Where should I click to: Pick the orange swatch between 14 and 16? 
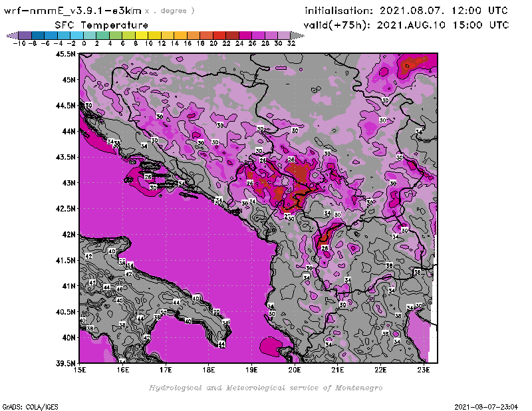coord(180,35)
